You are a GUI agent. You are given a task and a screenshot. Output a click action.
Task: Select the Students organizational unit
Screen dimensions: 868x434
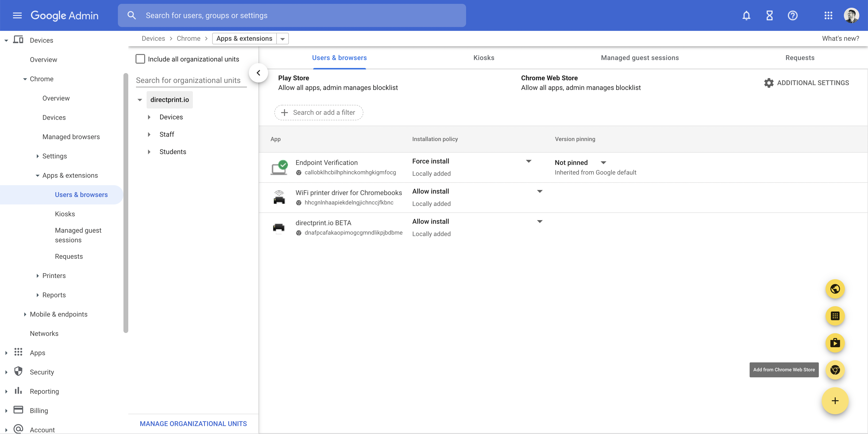tap(173, 152)
